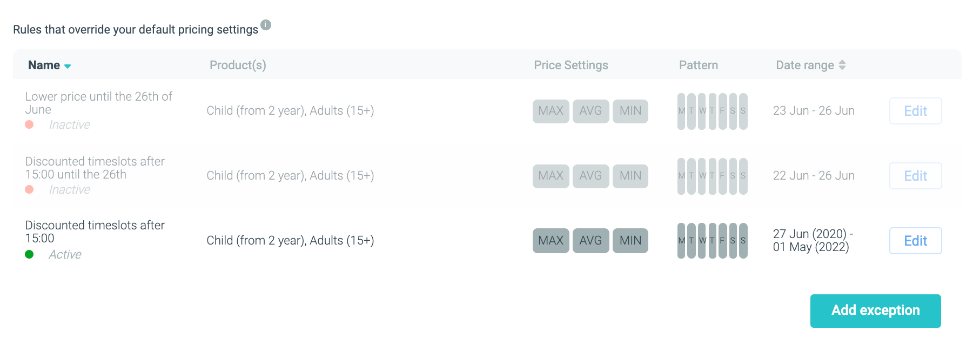Toggle MIN price setting for the active rule

(x=630, y=241)
